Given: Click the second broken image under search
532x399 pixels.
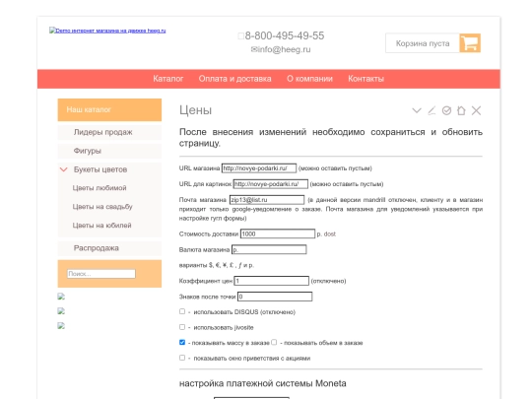Looking at the screenshot, I should tap(61, 311).
